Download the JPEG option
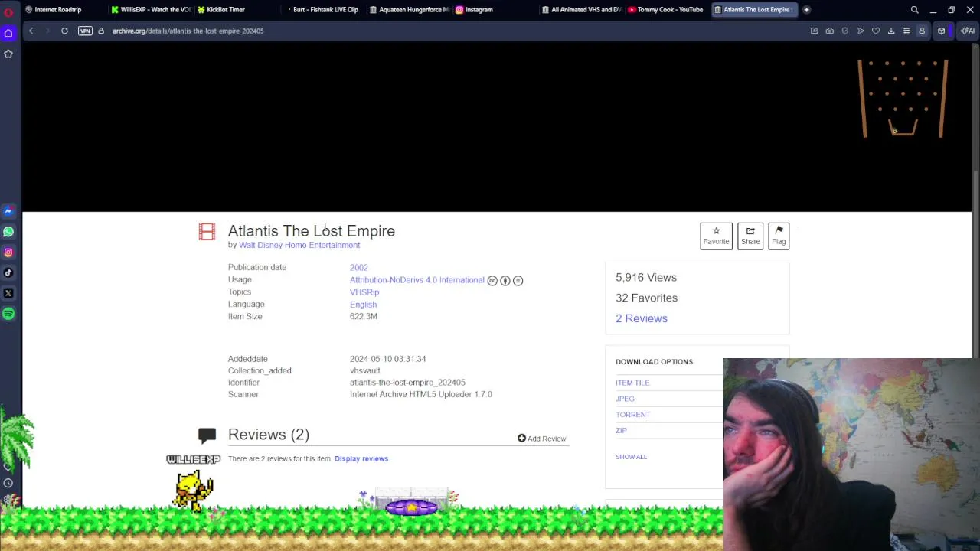 625,399
